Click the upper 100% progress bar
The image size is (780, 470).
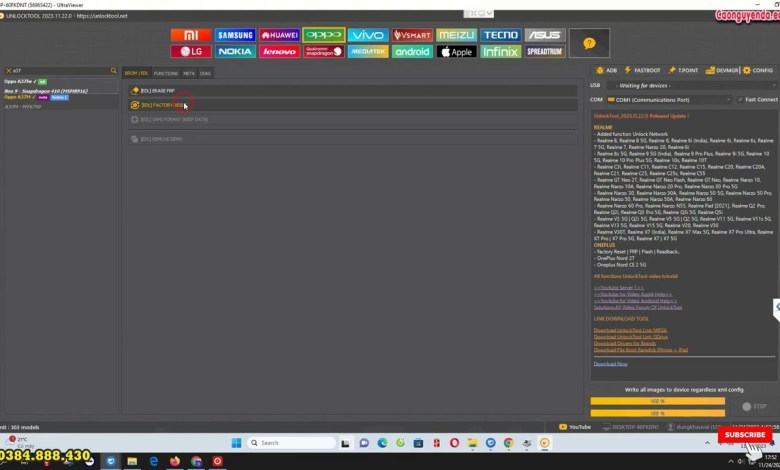tap(658, 401)
